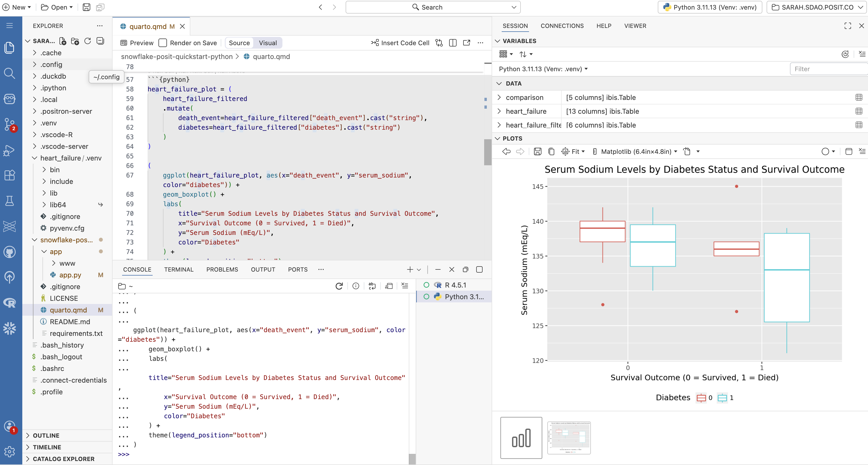Click the Snowflake sidebar icon
Viewport: 868px width, 465px height.
point(10,328)
